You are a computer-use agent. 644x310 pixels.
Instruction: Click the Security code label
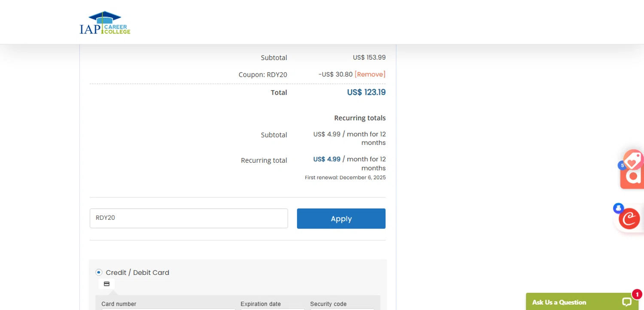tap(328, 304)
